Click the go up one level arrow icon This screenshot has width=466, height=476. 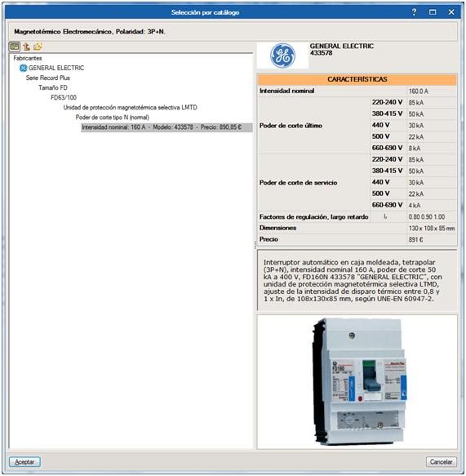point(26,47)
